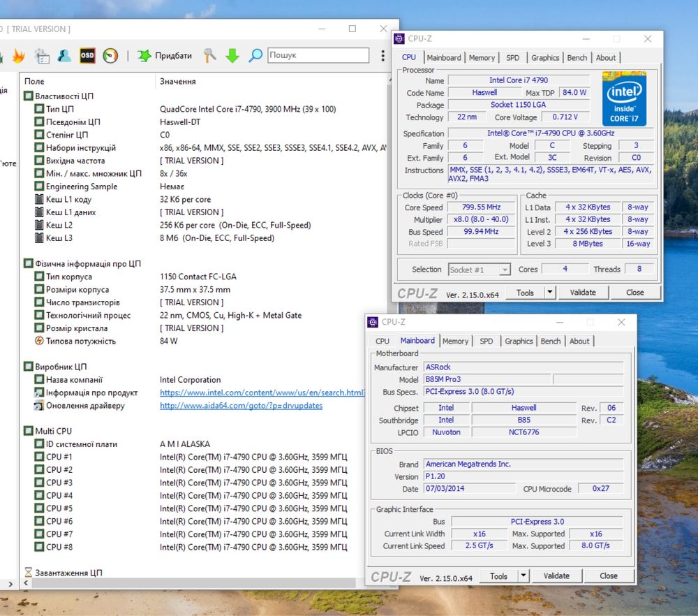Click the blue magnifier search icon
698x616 pixels.
click(x=255, y=56)
